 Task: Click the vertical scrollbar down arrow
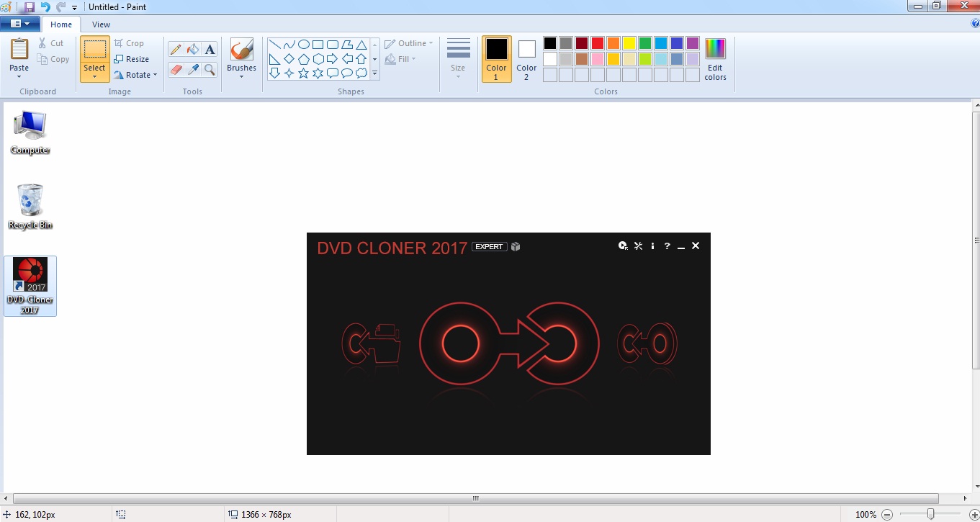coord(975,487)
